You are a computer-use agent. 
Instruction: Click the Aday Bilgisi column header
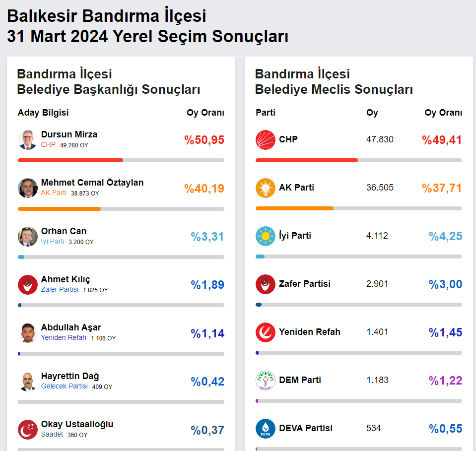click(43, 113)
